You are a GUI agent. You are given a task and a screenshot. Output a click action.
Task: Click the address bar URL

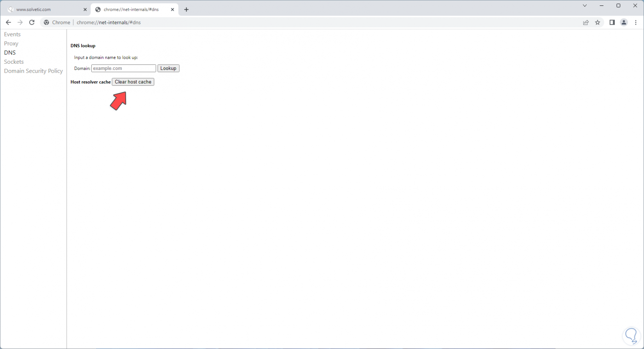point(109,22)
